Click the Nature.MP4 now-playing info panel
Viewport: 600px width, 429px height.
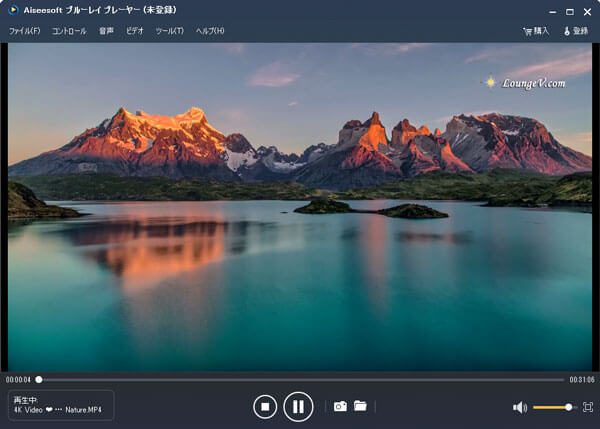(60, 405)
